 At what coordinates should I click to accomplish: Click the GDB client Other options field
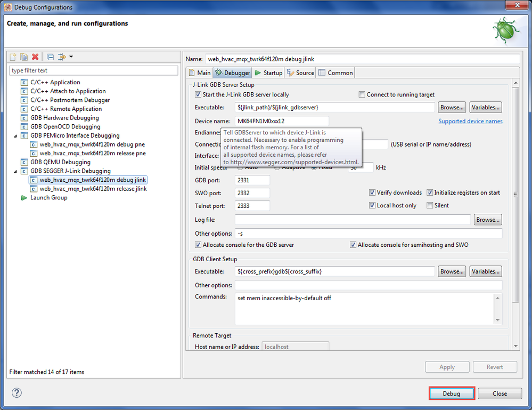click(x=368, y=285)
